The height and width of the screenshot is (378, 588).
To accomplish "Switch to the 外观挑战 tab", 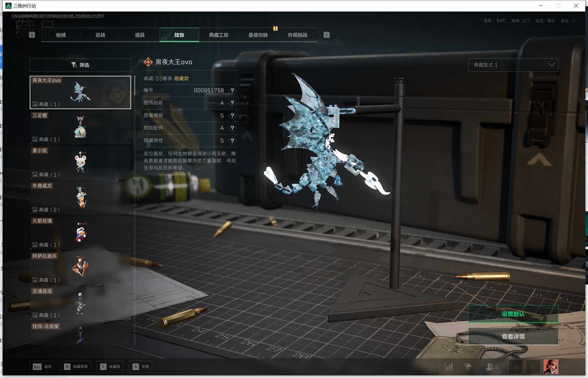I will 297,35.
